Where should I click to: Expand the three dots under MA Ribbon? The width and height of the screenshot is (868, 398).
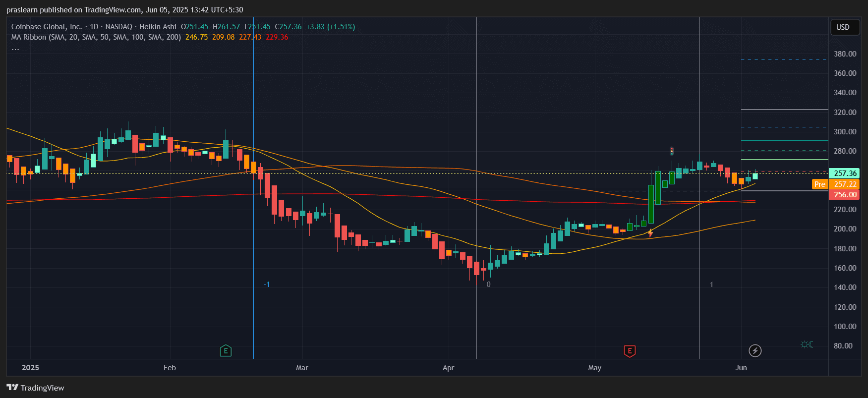(x=15, y=49)
